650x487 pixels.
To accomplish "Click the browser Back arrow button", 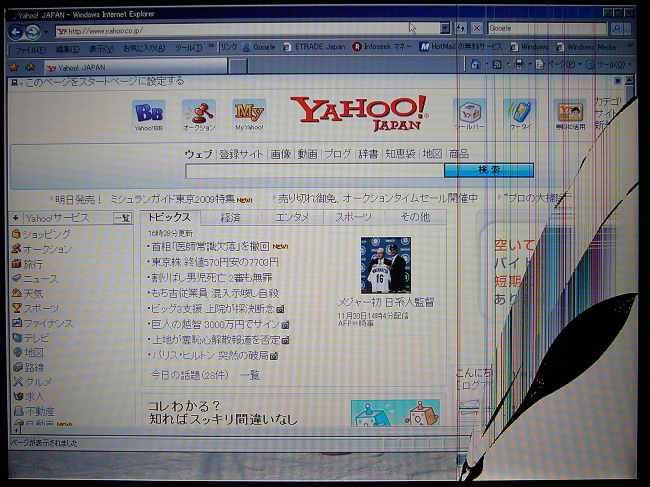I will tap(15, 32).
